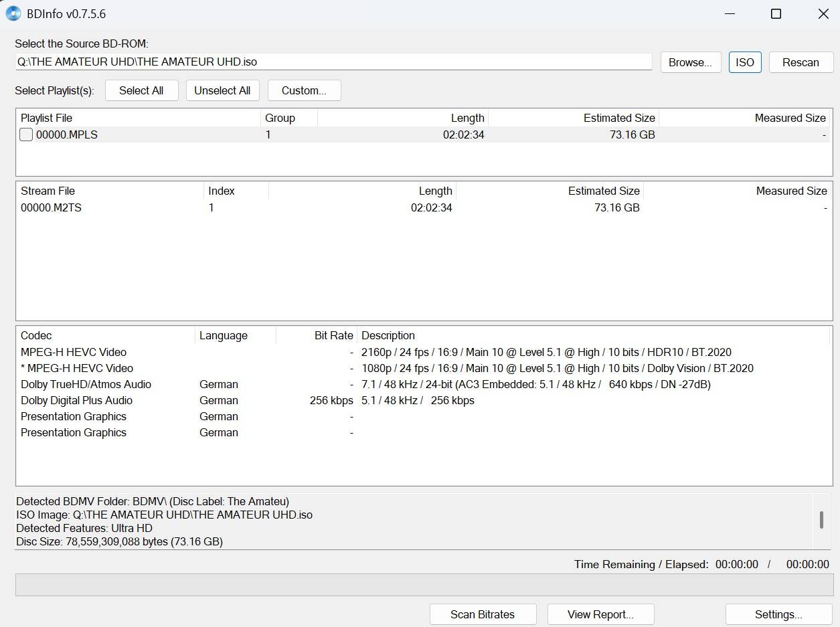Click the 256 kbps bit rate cell

[331, 400]
